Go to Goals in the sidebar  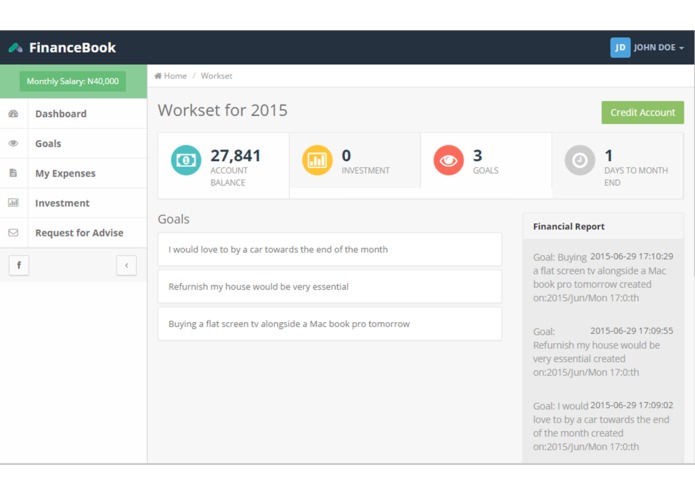click(74, 144)
